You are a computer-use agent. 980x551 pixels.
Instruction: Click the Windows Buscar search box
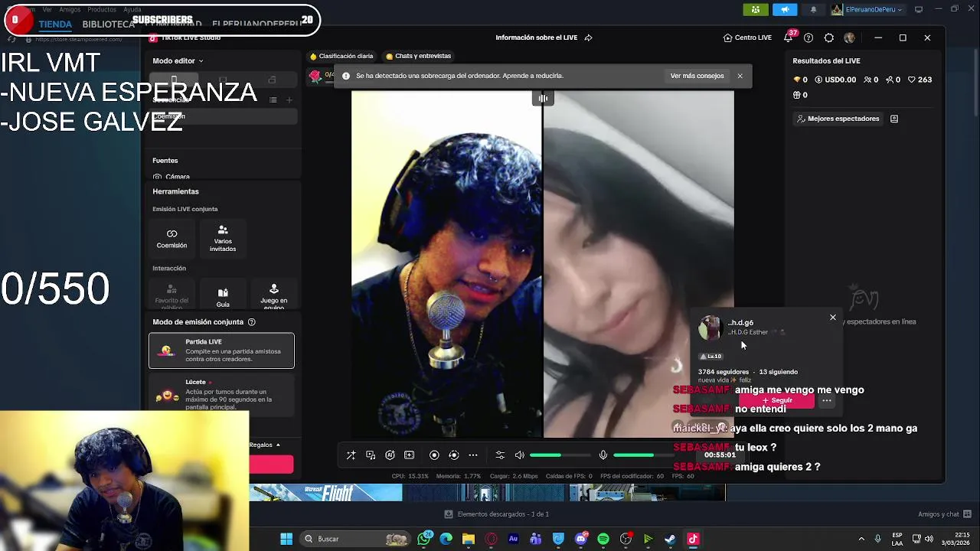[355, 539]
